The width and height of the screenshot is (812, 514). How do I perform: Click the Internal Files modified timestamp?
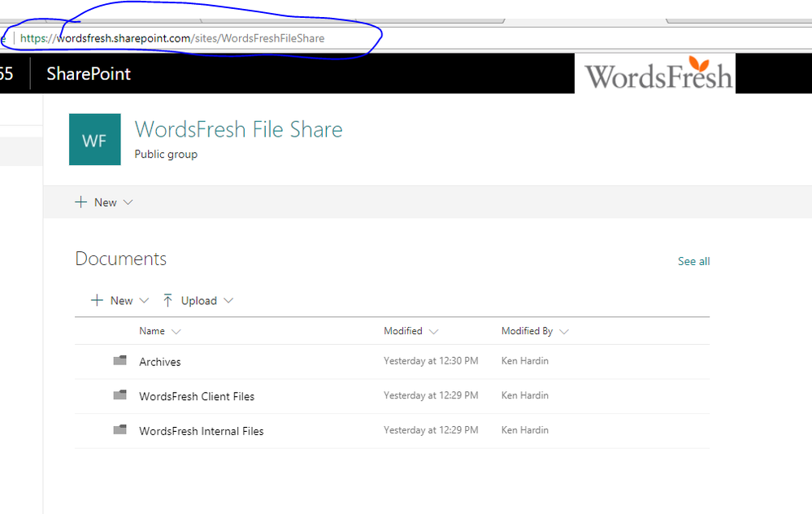(x=431, y=430)
